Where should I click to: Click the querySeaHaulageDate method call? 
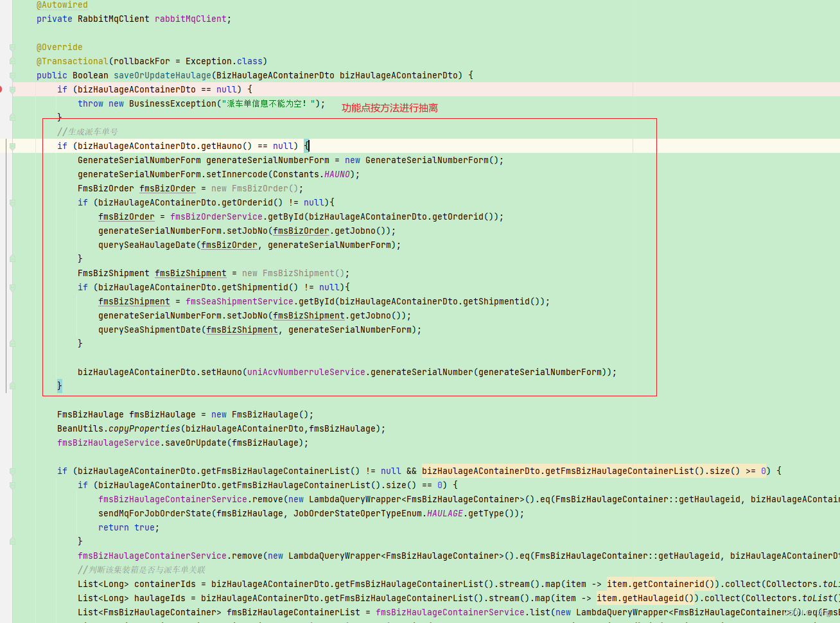coord(147,245)
